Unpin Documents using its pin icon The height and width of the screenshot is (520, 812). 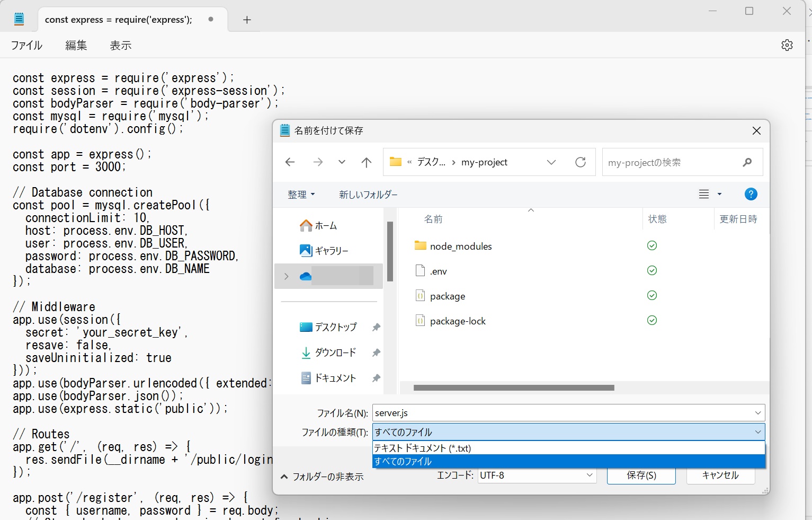coord(376,378)
